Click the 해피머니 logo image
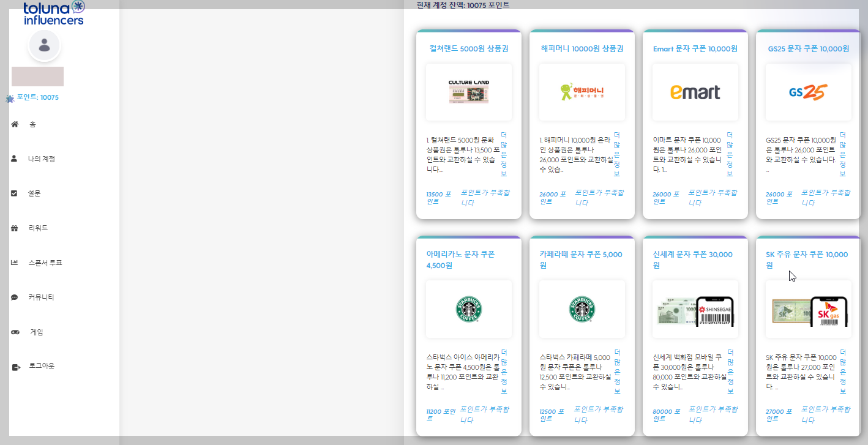The image size is (868, 445). point(582,92)
